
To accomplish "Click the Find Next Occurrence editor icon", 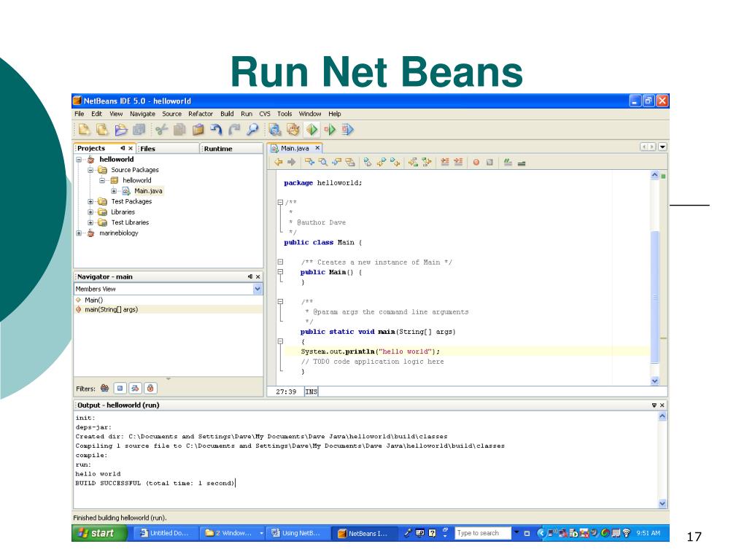I will (x=336, y=163).
